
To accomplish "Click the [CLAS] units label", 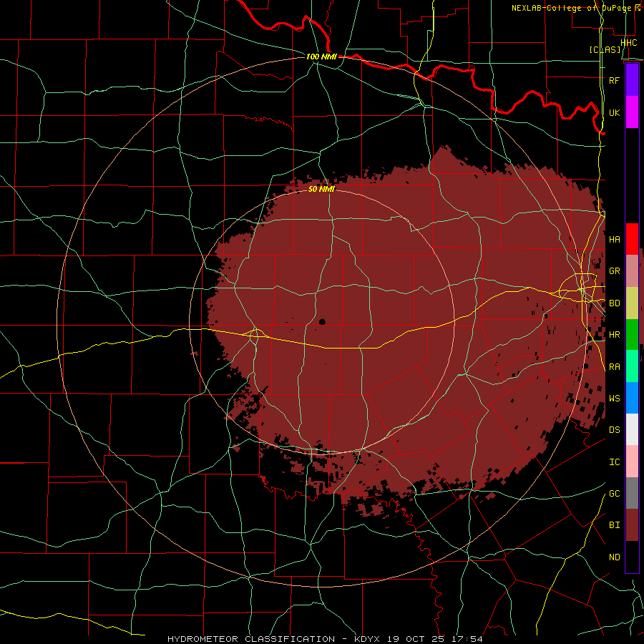I will point(605,50).
